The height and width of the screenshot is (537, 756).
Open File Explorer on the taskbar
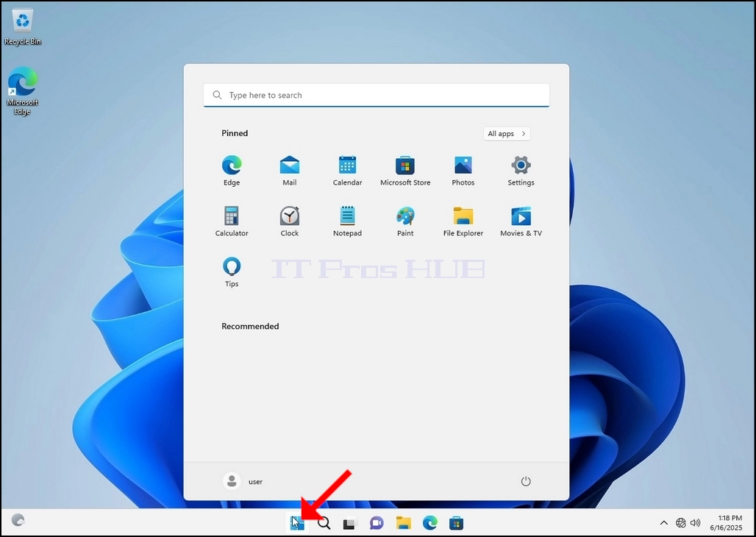[x=403, y=522]
